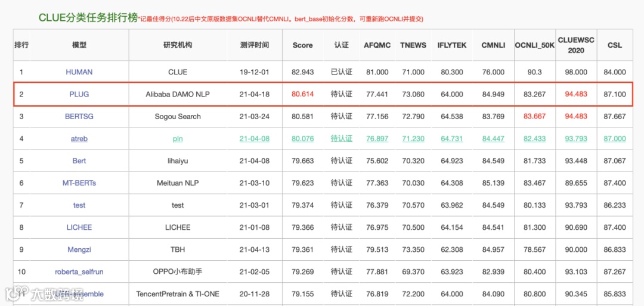
Task: Click the 87.000 CSL link
Action: [x=615, y=139]
